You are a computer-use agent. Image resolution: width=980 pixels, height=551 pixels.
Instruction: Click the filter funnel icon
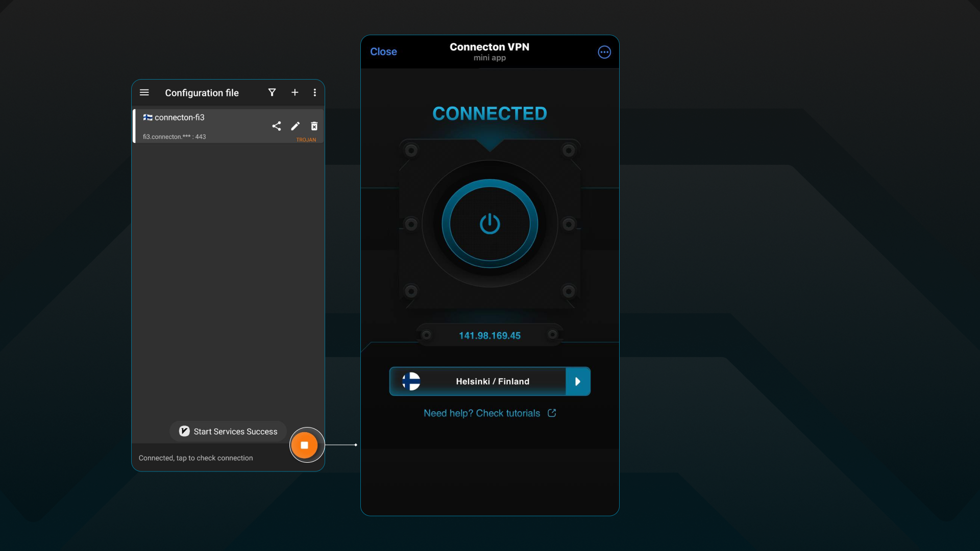[272, 92]
